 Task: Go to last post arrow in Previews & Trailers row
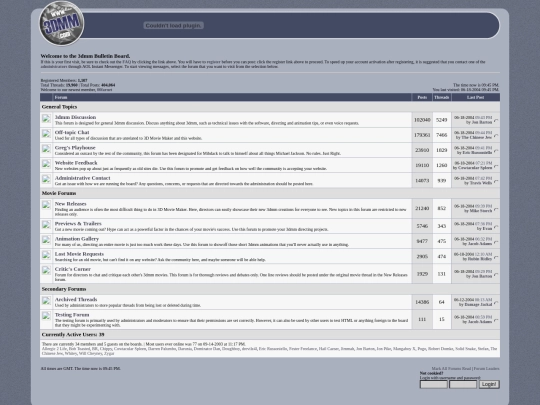pos(496,227)
